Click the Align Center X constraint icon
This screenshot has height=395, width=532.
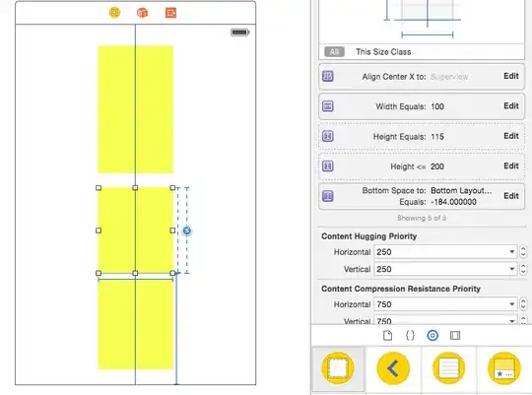coord(328,77)
